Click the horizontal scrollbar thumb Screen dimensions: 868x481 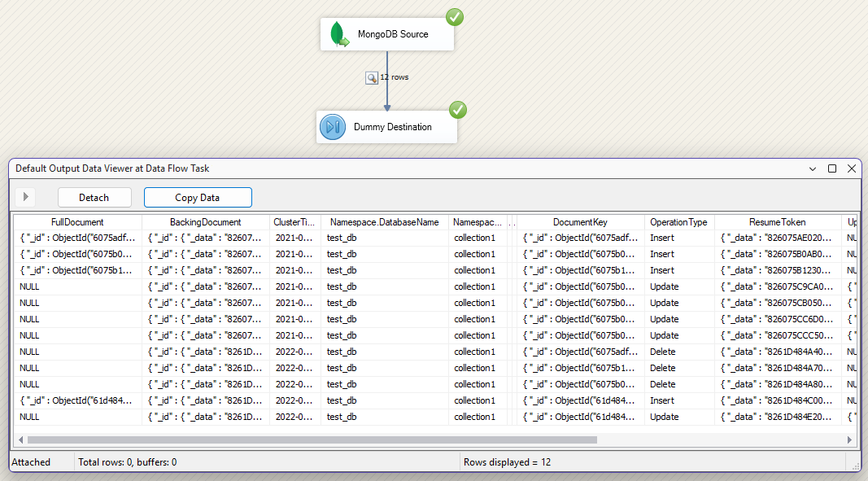coord(312,440)
